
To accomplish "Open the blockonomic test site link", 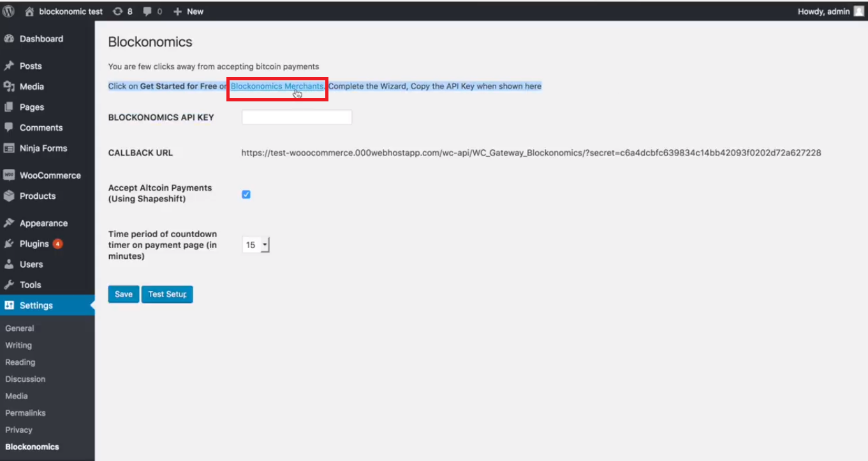I will click(71, 11).
